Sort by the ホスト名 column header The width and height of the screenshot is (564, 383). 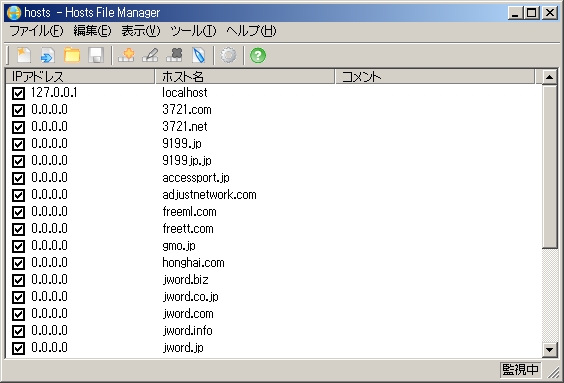245,77
